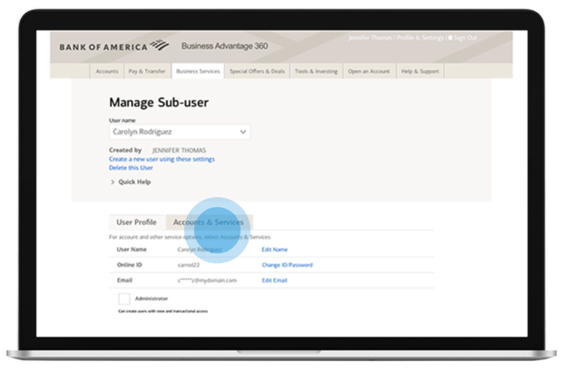
Task: Click the Business Advantage 360 title
Action: tap(225, 46)
